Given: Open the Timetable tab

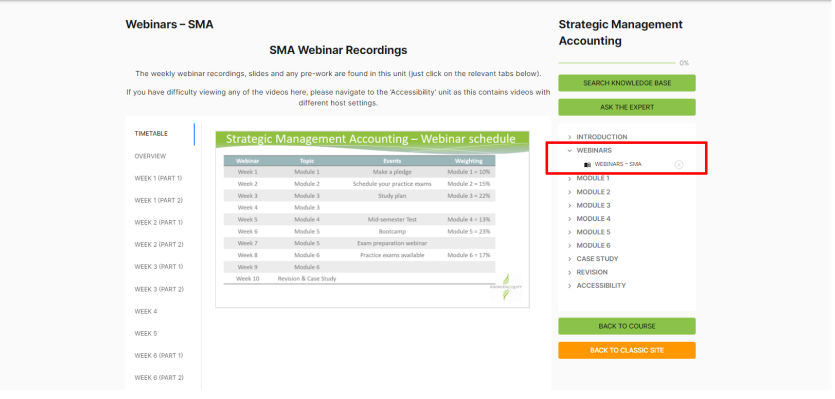Looking at the screenshot, I should click(151, 134).
